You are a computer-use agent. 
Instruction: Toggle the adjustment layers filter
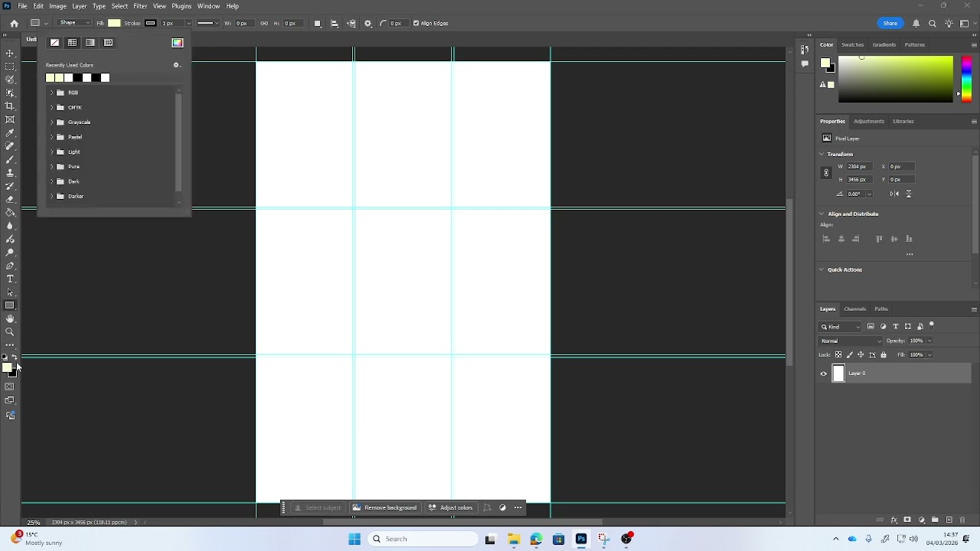(883, 327)
